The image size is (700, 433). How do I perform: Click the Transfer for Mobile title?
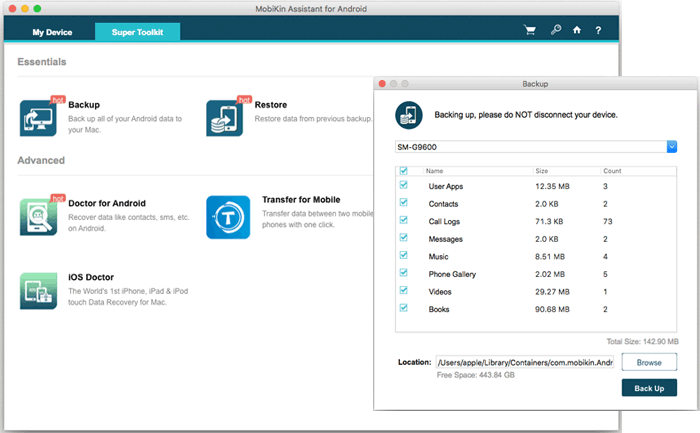[301, 200]
